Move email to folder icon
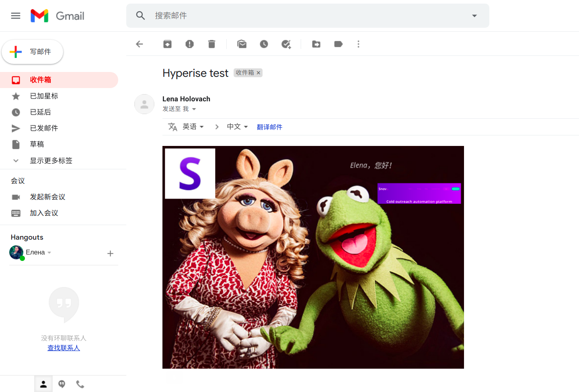The height and width of the screenshot is (392, 579). coord(316,44)
